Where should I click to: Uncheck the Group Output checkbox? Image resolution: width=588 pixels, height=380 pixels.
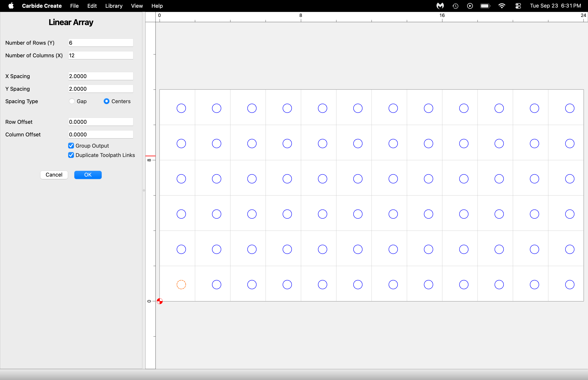71,146
